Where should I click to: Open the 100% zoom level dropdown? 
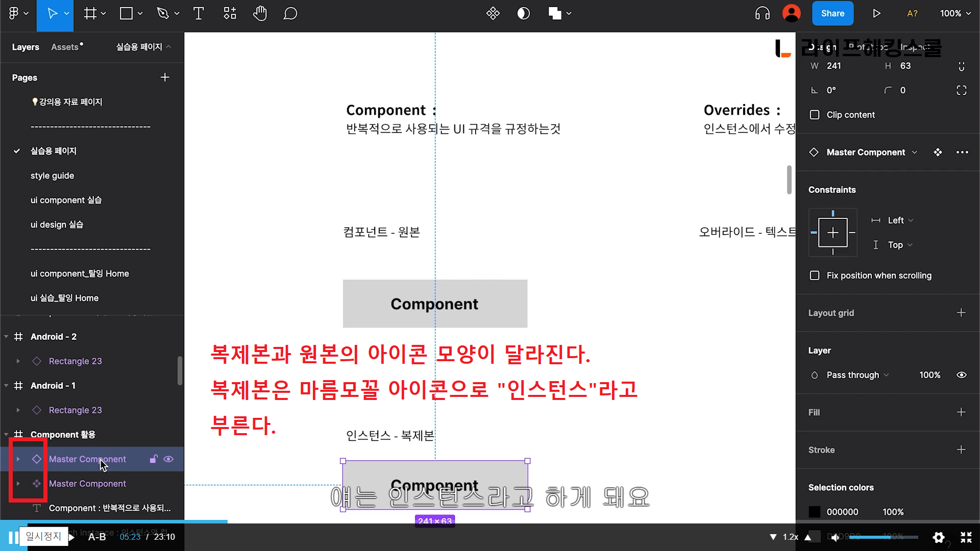pyautogui.click(x=955, y=14)
